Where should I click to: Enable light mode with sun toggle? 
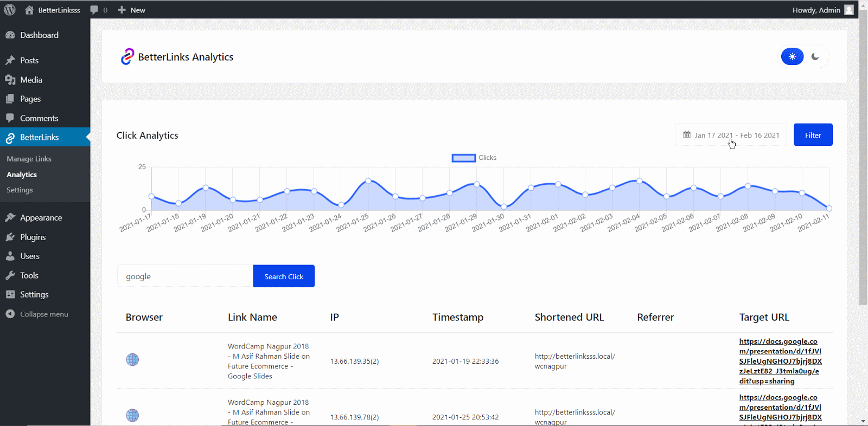point(792,56)
